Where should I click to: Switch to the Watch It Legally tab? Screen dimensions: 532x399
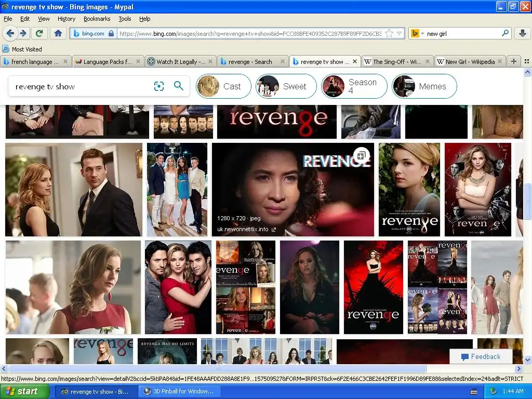[x=180, y=61]
